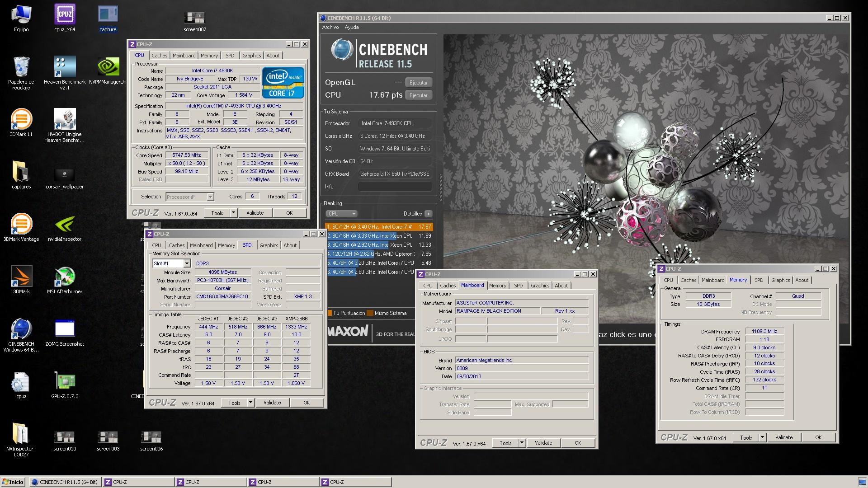Image resolution: width=868 pixels, height=488 pixels.
Task: Expand Tools dropdown arrow in SPD window
Action: coord(250,403)
